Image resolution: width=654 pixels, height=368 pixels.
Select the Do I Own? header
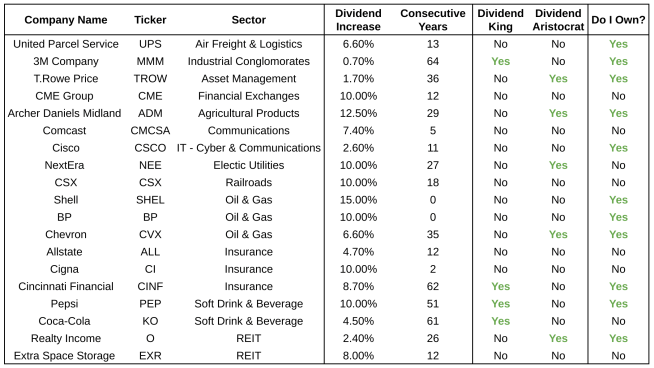pyautogui.click(x=618, y=20)
